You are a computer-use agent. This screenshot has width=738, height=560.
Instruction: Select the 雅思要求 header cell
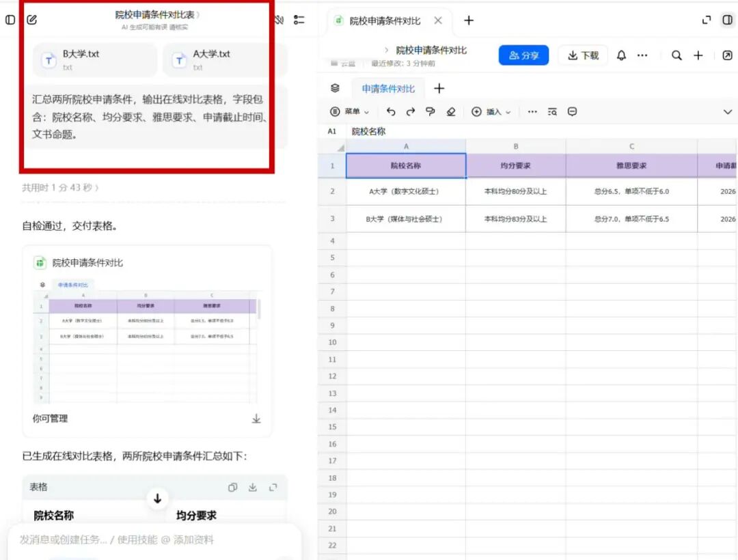(631, 165)
